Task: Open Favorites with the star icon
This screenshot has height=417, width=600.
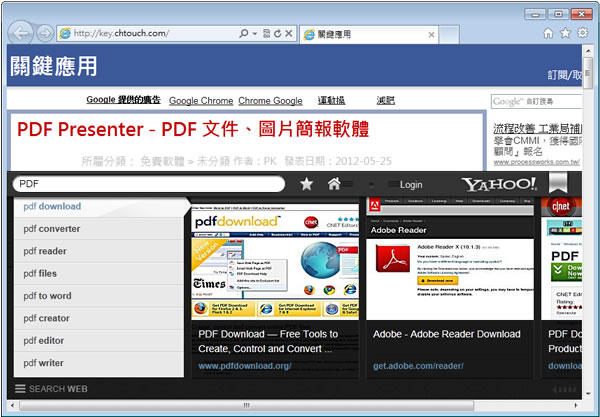Action: (x=565, y=33)
